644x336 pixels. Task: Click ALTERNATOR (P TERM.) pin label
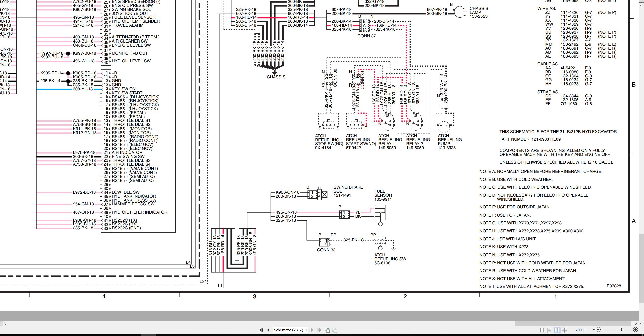pyautogui.click(x=136, y=37)
